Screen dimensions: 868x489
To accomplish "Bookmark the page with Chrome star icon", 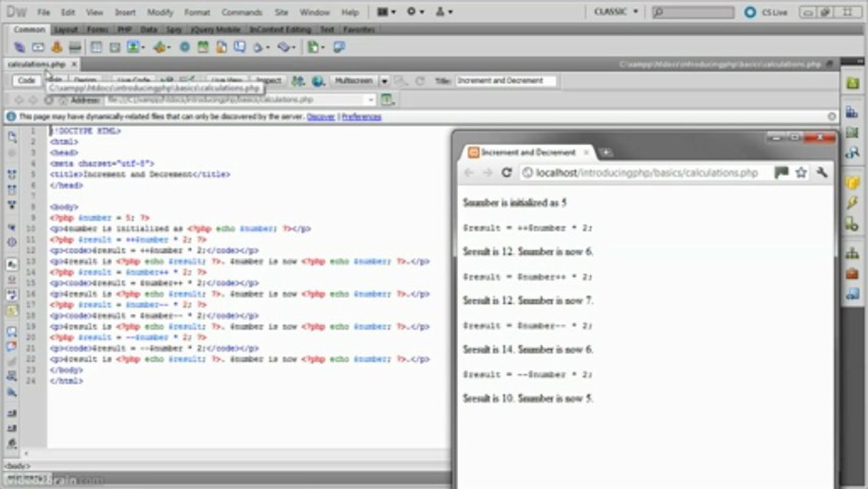I will 801,173.
